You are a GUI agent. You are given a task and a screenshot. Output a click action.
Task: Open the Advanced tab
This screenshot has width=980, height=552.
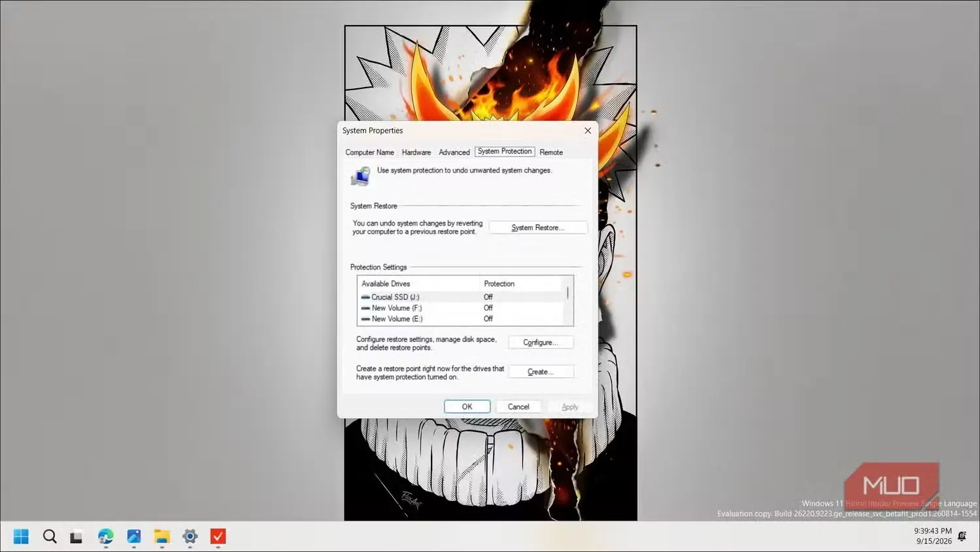(454, 152)
